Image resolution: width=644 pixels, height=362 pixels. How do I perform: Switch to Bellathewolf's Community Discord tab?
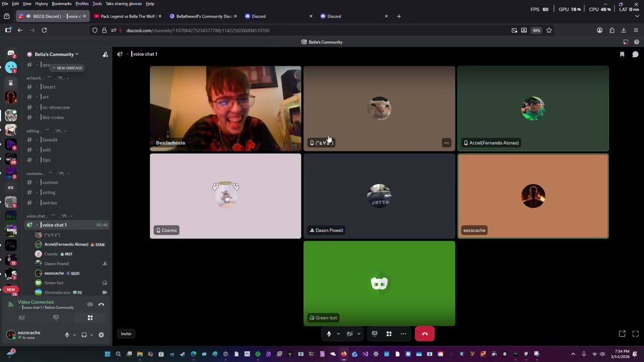[x=203, y=16]
